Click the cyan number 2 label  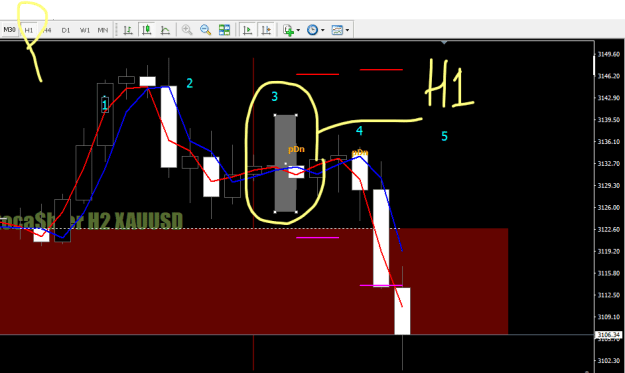click(x=190, y=83)
